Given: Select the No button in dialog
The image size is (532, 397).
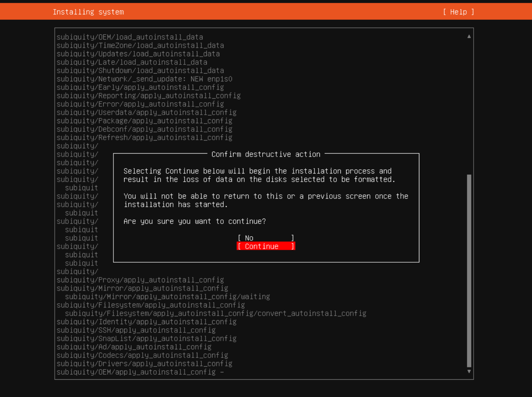Looking at the screenshot, I should [266, 238].
